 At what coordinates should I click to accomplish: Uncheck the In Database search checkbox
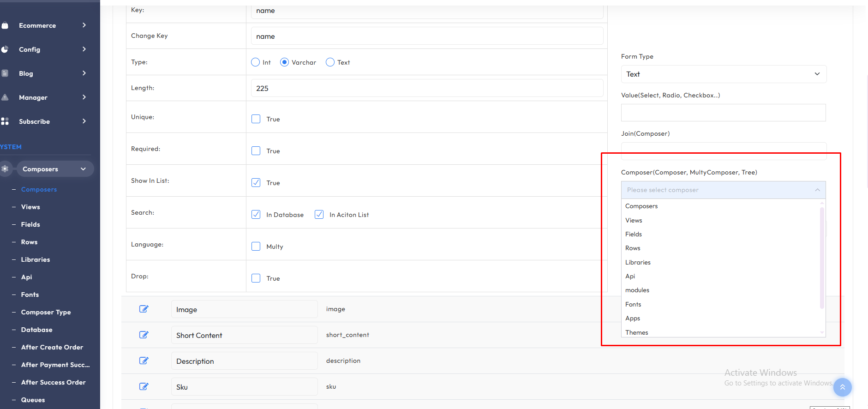click(x=256, y=215)
